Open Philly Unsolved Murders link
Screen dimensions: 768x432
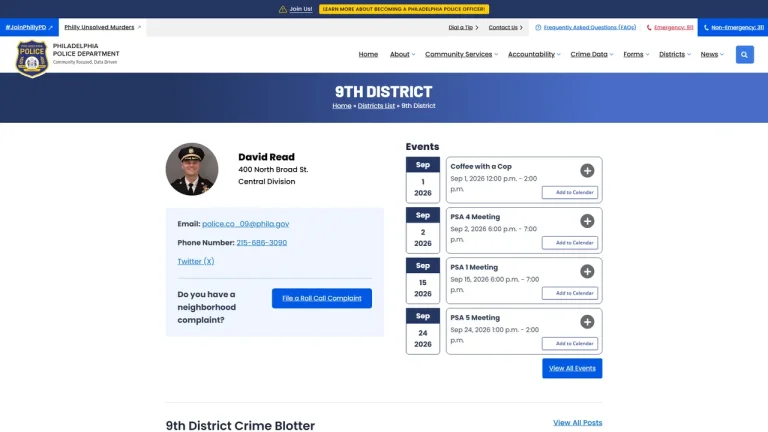click(x=102, y=27)
